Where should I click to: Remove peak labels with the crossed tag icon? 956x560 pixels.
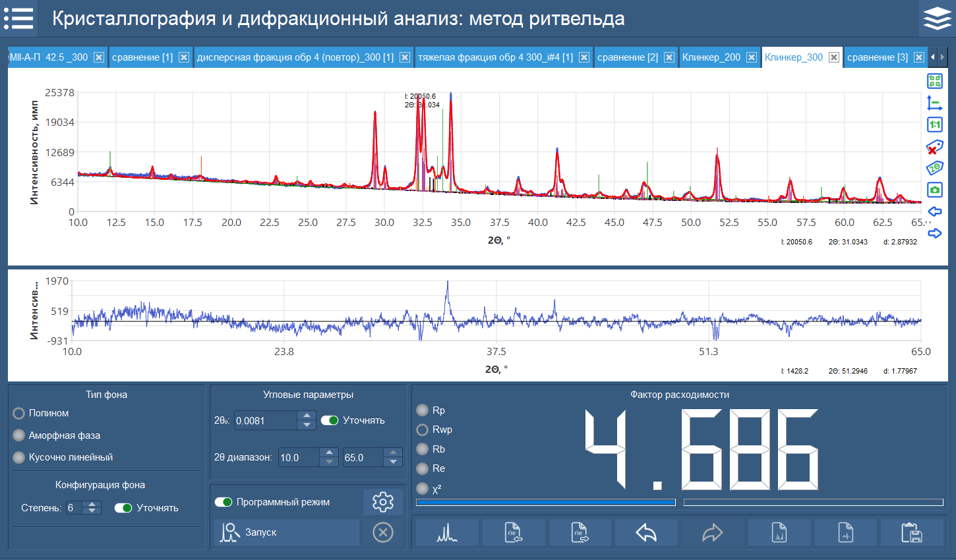coord(935,146)
